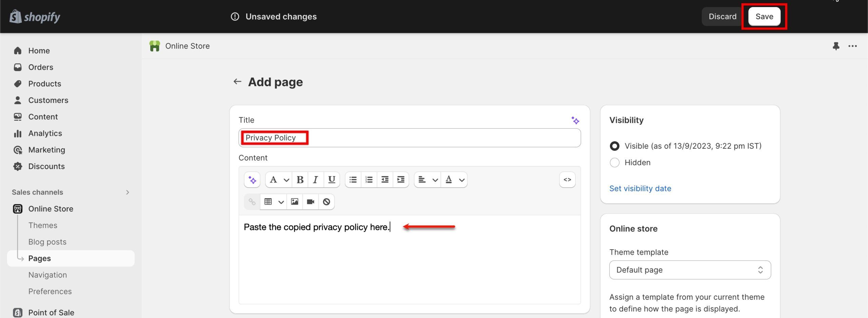
Task: Click the Orders inbox icon
Action: click(18, 67)
